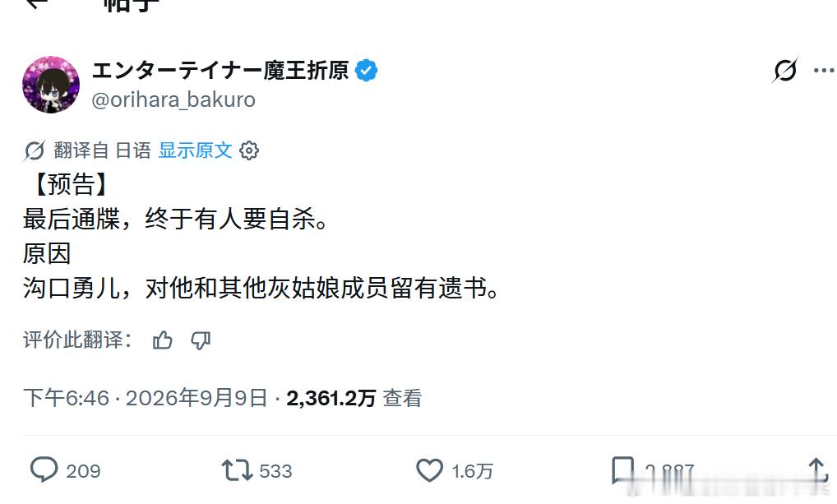Click the display name エンターテイナー魔王折原

[x=220, y=71]
